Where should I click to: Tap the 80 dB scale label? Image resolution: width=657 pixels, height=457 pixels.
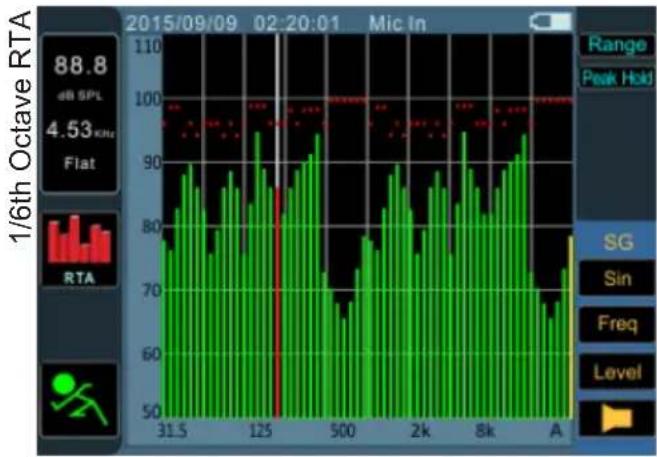(x=152, y=227)
